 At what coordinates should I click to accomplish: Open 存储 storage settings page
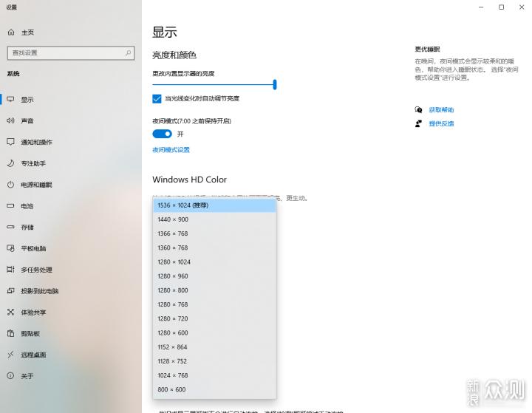[x=27, y=228]
